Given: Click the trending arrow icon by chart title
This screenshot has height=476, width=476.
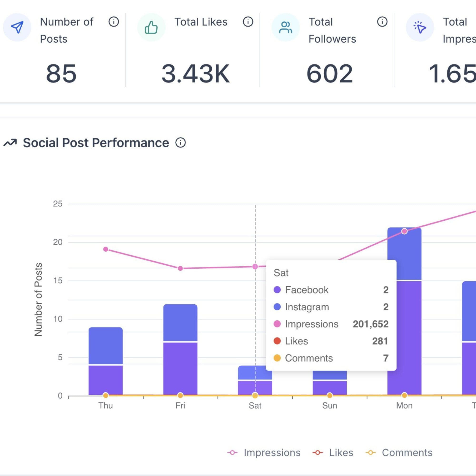Looking at the screenshot, I should pos(10,142).
